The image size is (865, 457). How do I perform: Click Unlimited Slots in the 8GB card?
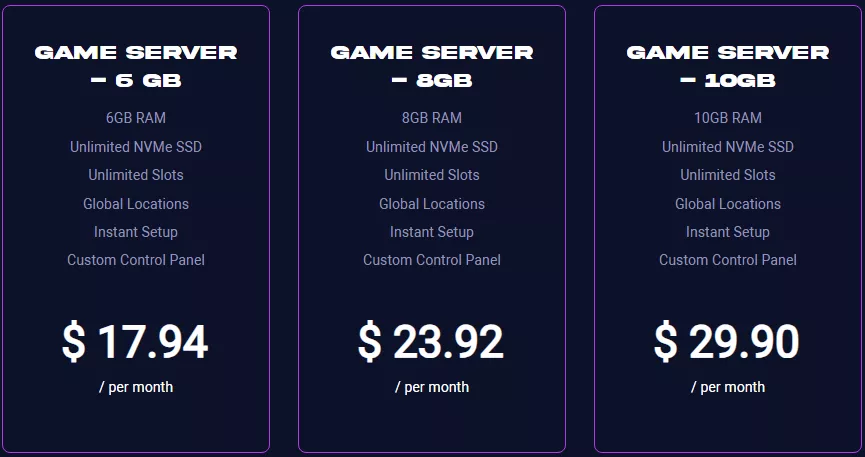(x=432, y=175)
